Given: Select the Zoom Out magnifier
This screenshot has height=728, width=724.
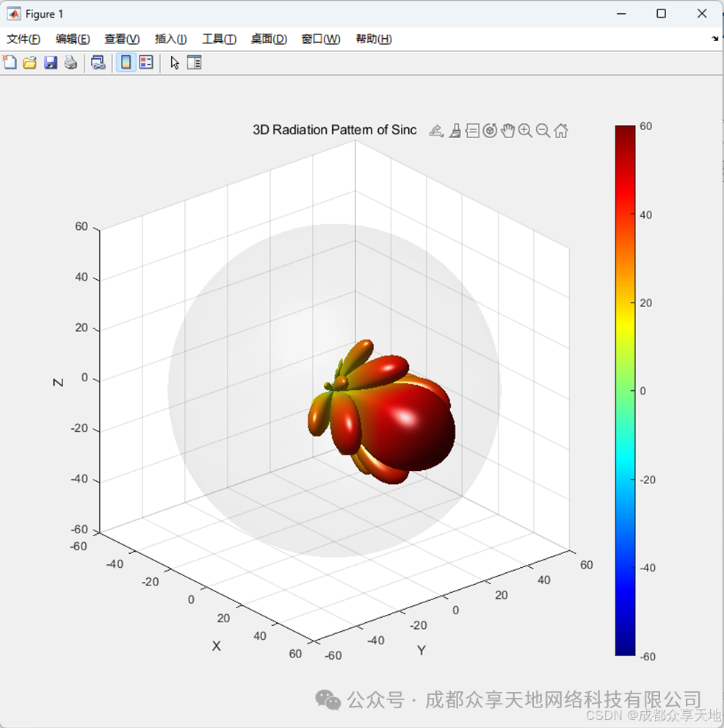Looking at the screenshot, I should coord(543,131).
